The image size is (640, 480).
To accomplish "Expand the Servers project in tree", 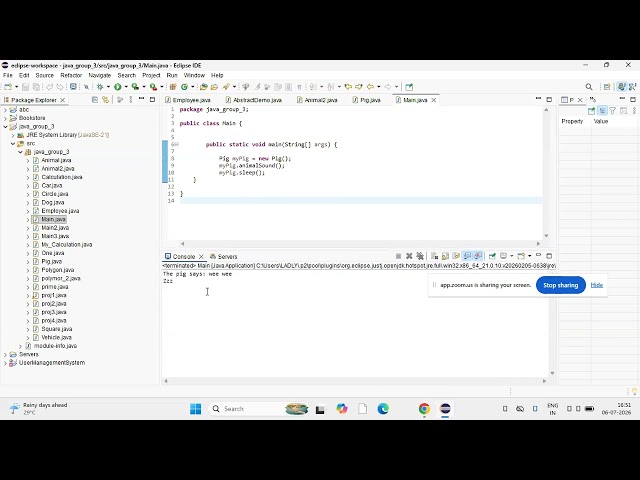I will 5,354.
